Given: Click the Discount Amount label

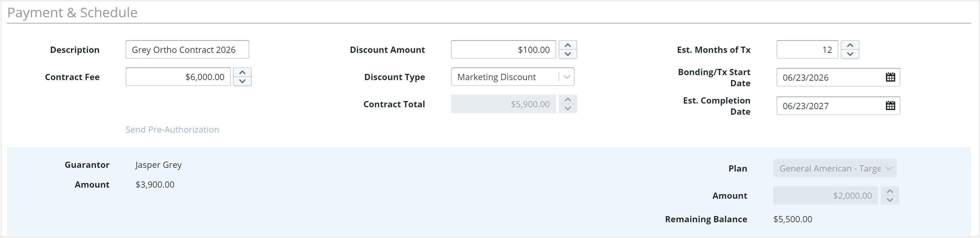Looking at the screenshot, I should [x=387, y=49].
